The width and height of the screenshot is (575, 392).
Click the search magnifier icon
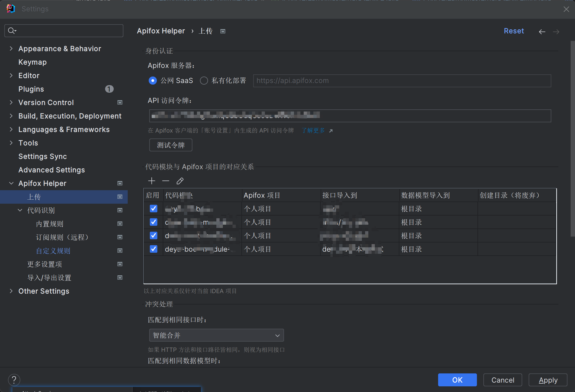click(x=12, y=31)
